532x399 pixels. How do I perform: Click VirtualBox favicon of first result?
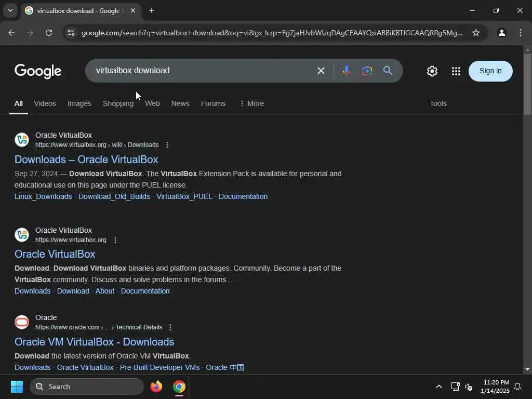pyautogui.click(x=22, y=140)
